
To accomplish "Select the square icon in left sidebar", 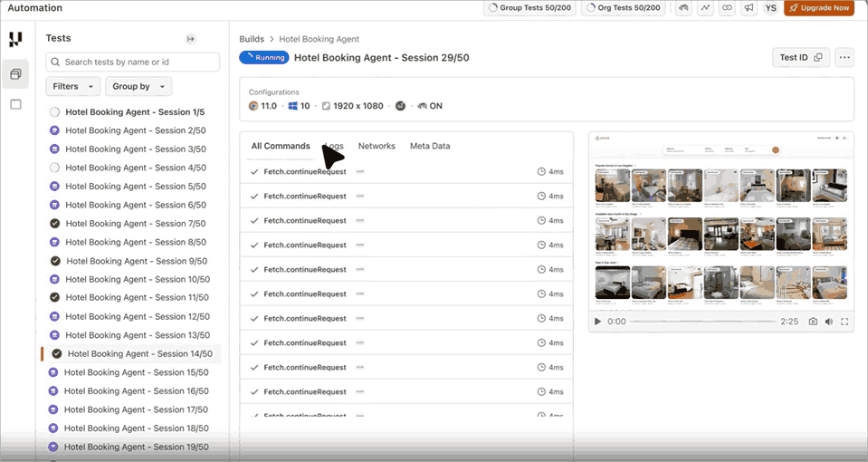I will (x=15, y=104).
